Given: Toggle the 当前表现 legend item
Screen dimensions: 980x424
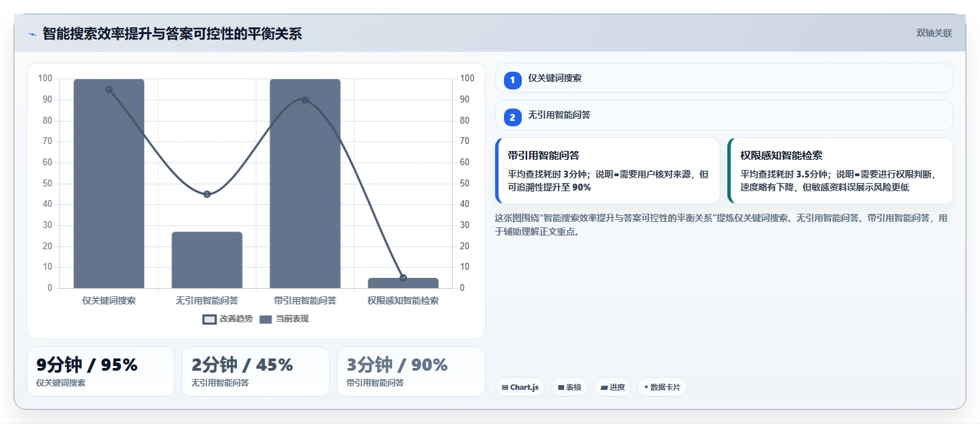Looking at the screenshot, I should point(284,319).
